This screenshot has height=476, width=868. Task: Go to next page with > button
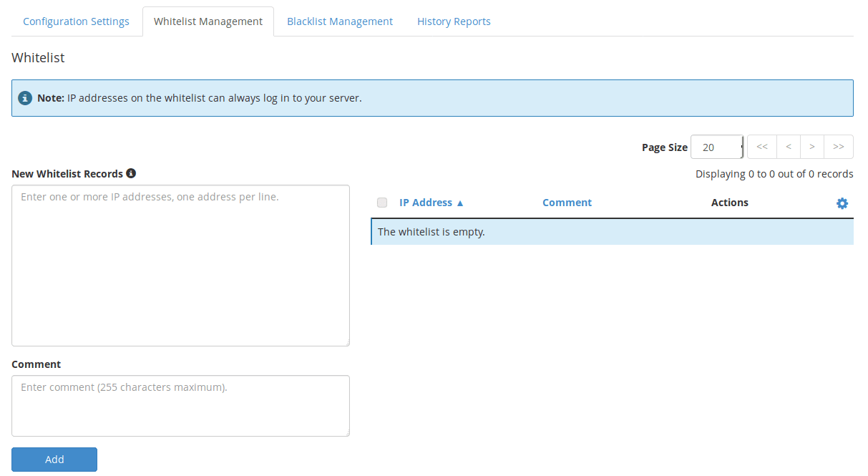point(812,147)
